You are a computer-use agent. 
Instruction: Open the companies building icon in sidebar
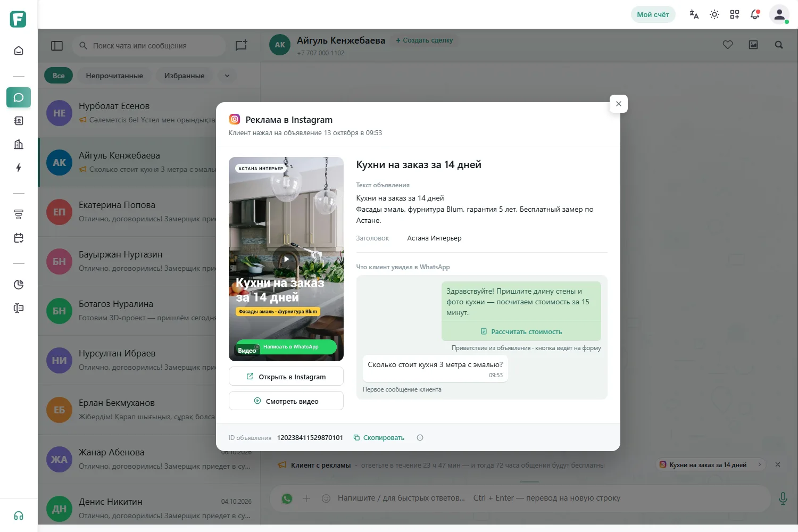tap(19, 144)
